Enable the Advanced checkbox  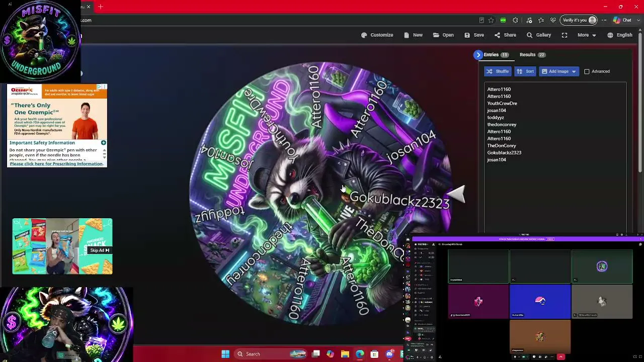[587, 71]
